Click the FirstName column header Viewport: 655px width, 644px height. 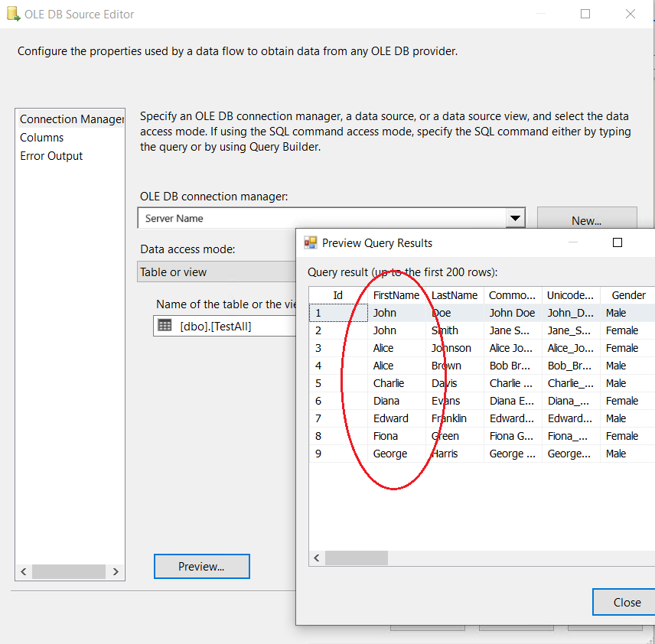tap(396, 295)
